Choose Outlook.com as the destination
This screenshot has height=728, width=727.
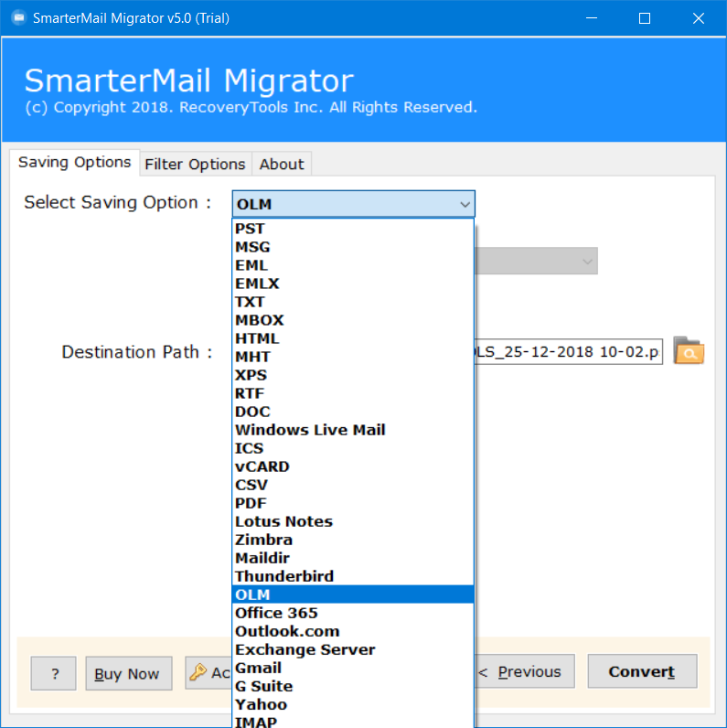point(353,631)
